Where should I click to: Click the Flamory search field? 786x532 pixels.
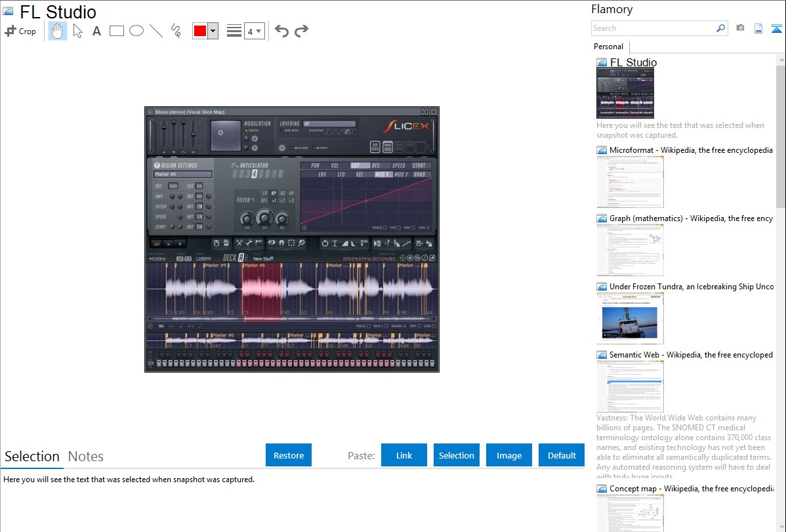click(653, 28)
